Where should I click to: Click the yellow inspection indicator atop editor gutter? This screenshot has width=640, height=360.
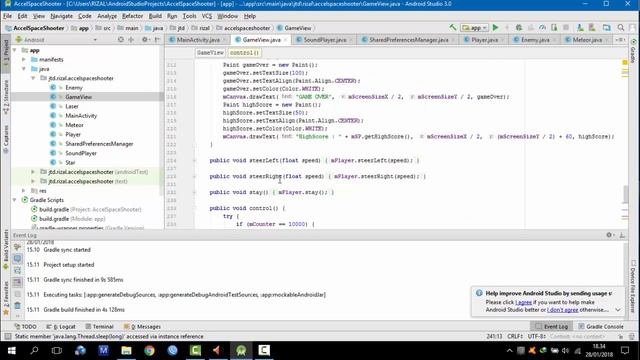(624, 62)
